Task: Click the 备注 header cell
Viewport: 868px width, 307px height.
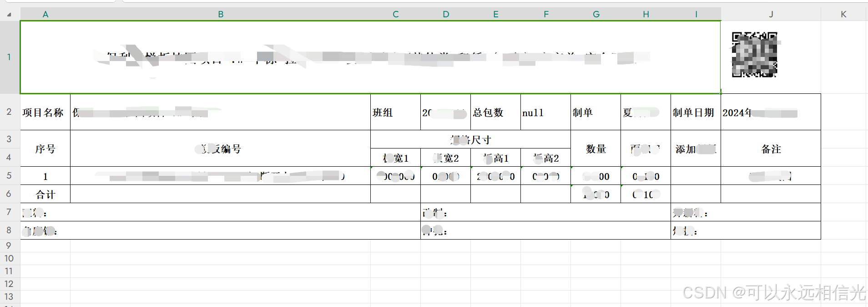Action: 771,148
